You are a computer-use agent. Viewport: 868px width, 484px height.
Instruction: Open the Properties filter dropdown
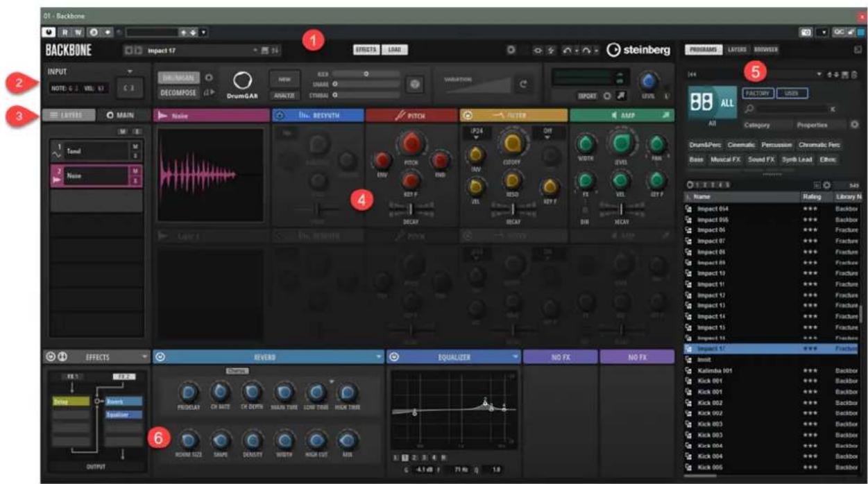click(x=820, y=125)
